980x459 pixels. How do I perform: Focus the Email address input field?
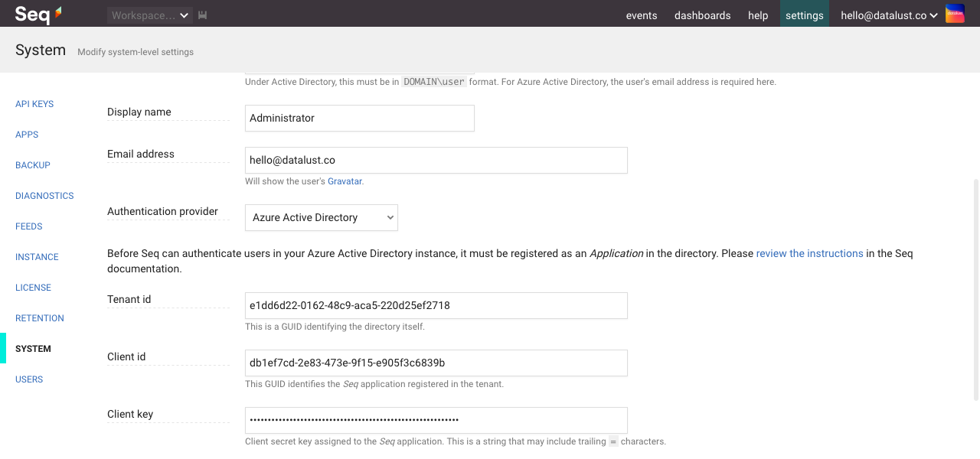[436, 160]
